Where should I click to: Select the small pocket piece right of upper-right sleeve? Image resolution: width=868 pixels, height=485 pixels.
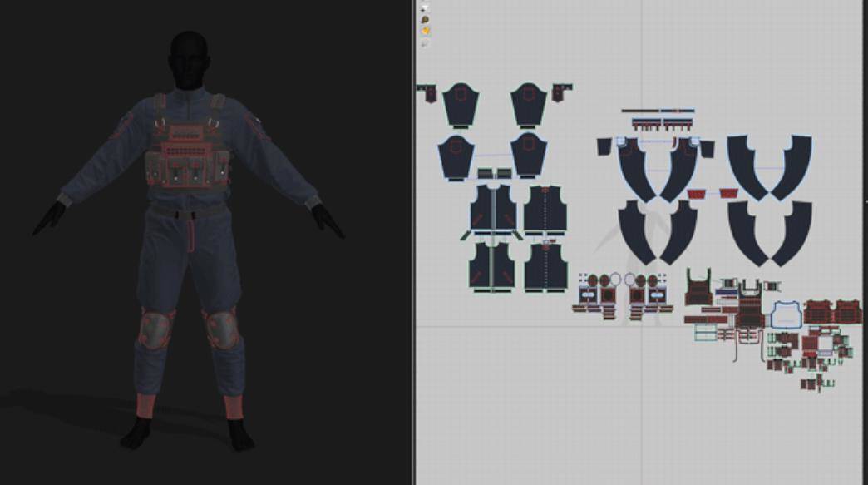click(562, 92)
